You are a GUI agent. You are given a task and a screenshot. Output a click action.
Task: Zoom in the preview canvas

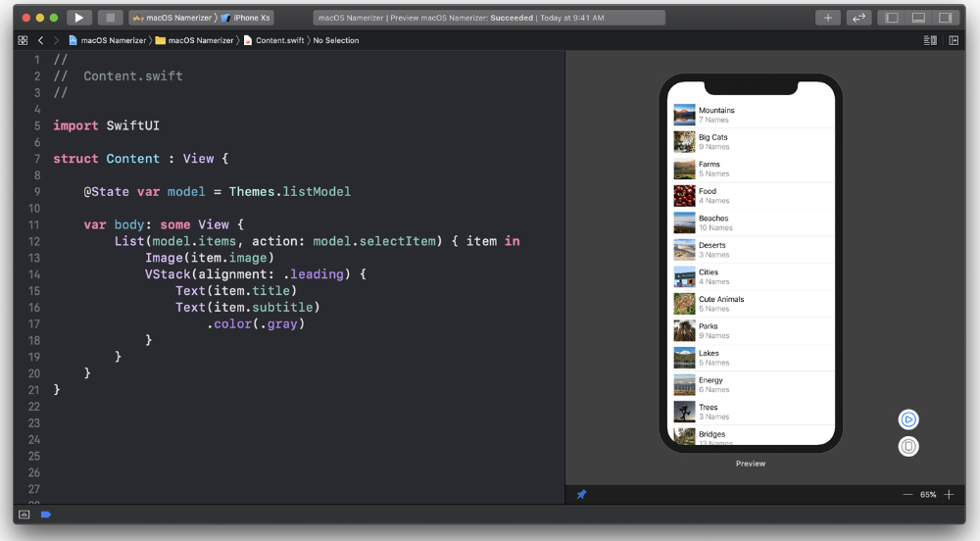click(x=949, y=495)
